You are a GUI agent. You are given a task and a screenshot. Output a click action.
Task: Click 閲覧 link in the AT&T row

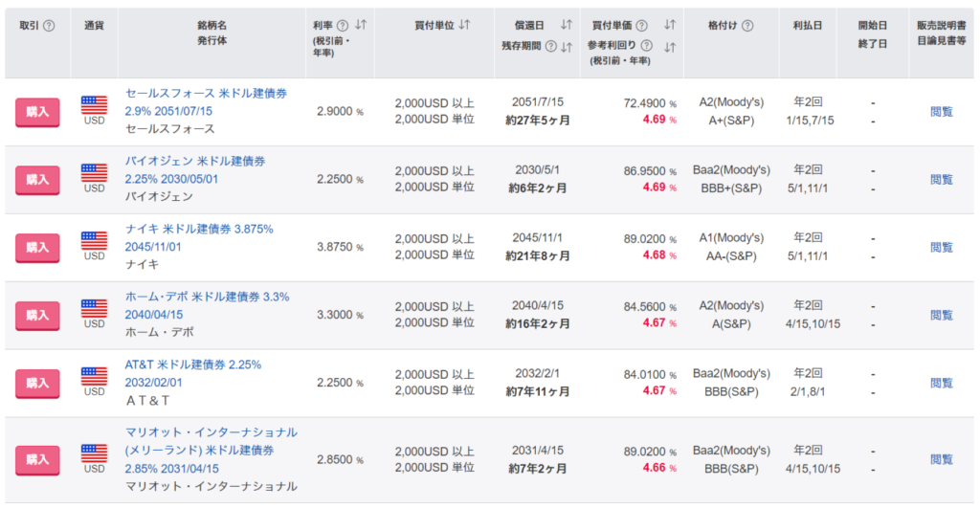(x=942, y=383)
